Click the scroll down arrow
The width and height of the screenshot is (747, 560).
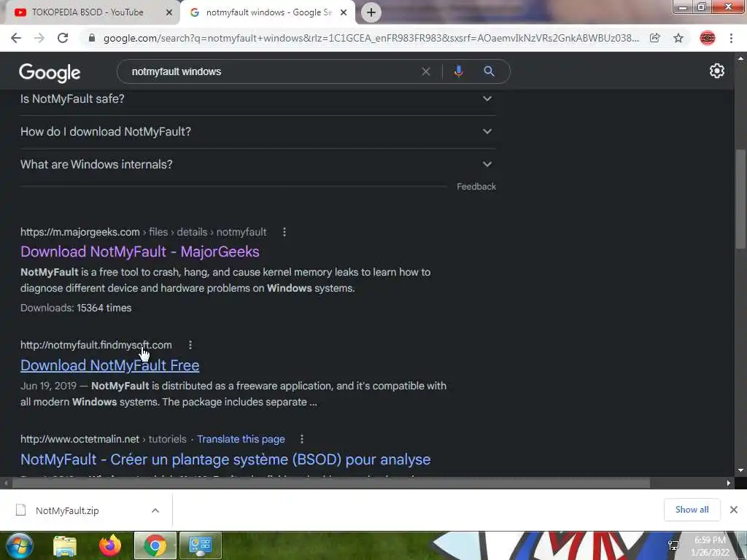740,470
